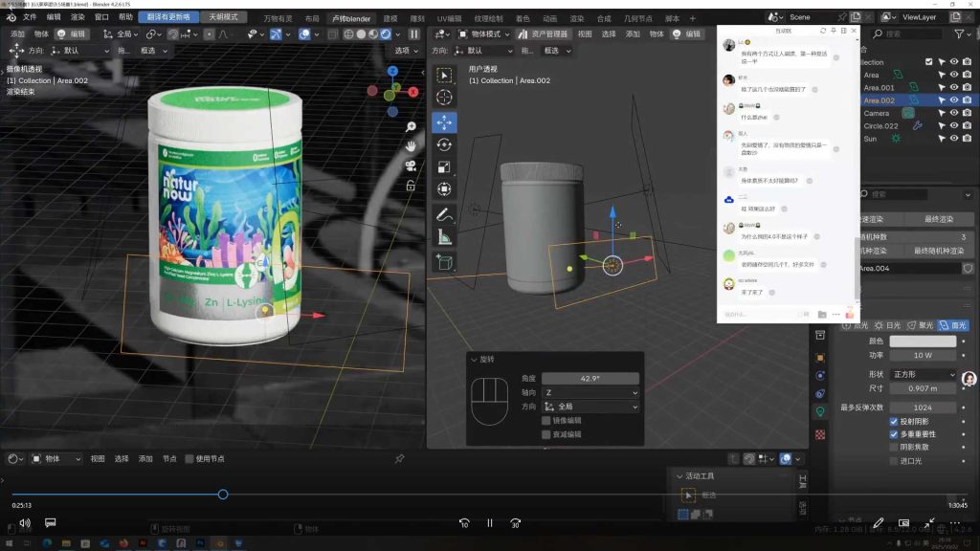Hide Area.001 with its eye toggle
The width and height of the screenshot is (980, 551).
(x=953, y=88)
